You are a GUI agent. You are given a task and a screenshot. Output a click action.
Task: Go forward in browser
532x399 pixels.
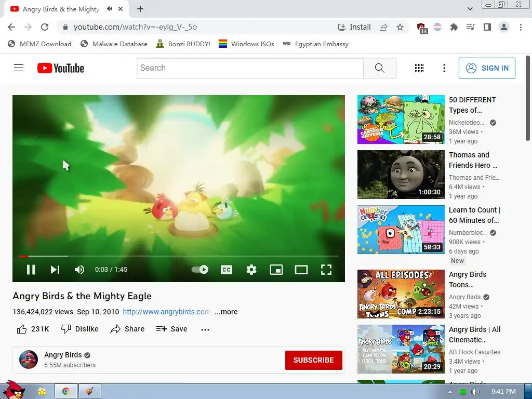[x=28, y=27]
